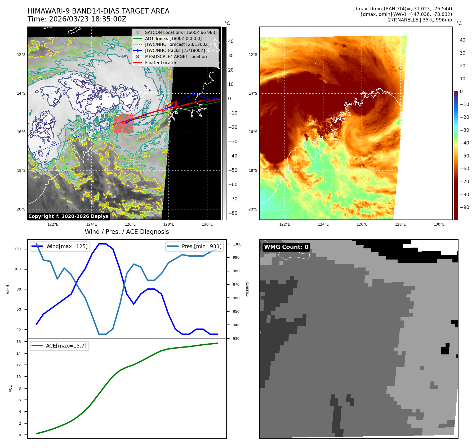Click the Wind[max=125] legend entry
This screenshot has height=448, width=476.
click(x=60, y=246)
